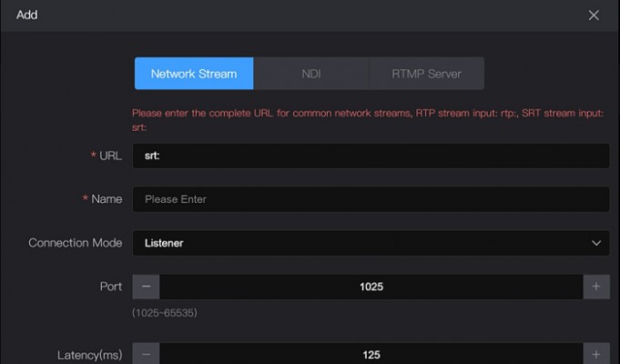Click the Latency value 125 field
The height and width of the screenshot is (364, 620).
[x=371, y=354]
